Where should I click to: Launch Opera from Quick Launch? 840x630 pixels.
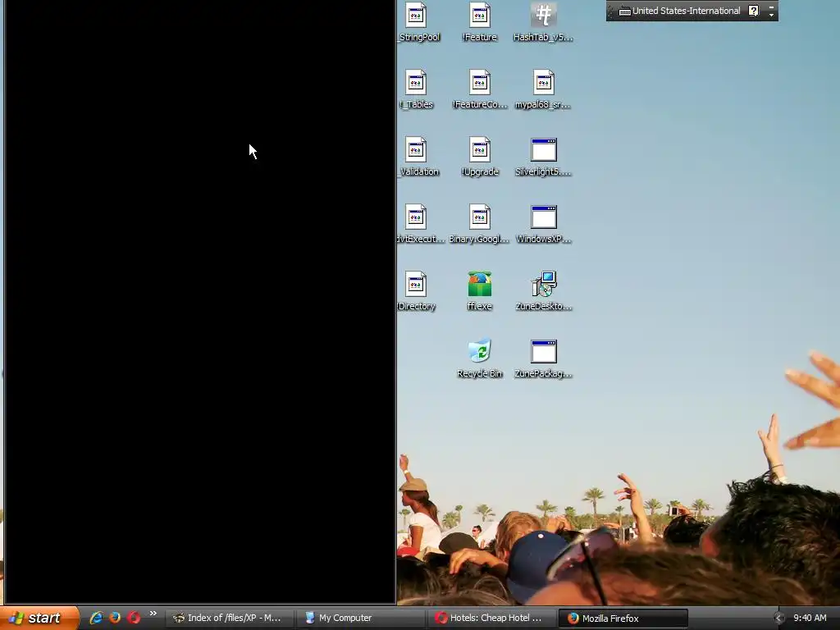coord(134,618)
